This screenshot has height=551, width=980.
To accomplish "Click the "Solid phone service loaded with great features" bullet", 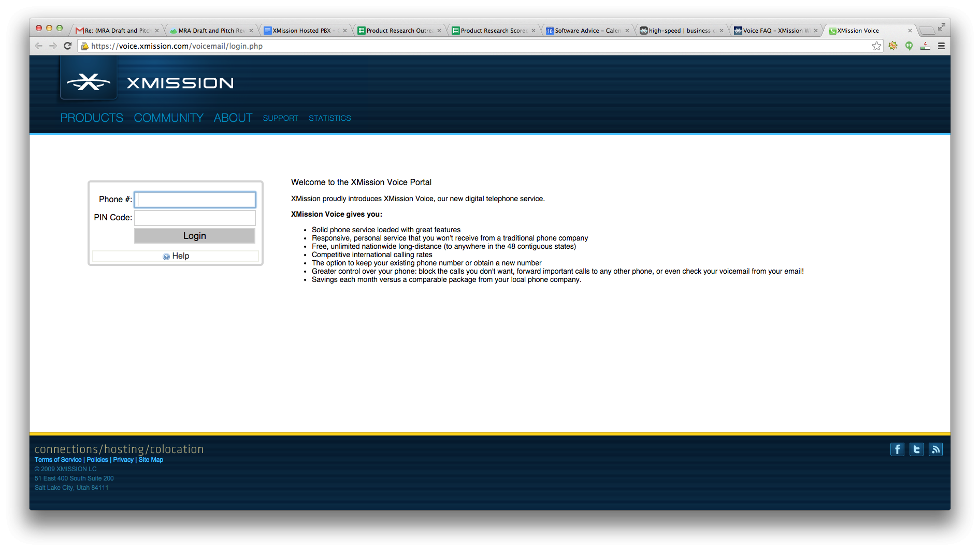I will click(386, 230).
